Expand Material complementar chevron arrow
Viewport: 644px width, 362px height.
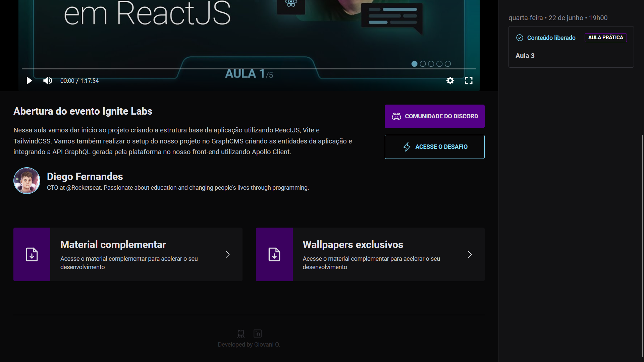click(227, 254)
